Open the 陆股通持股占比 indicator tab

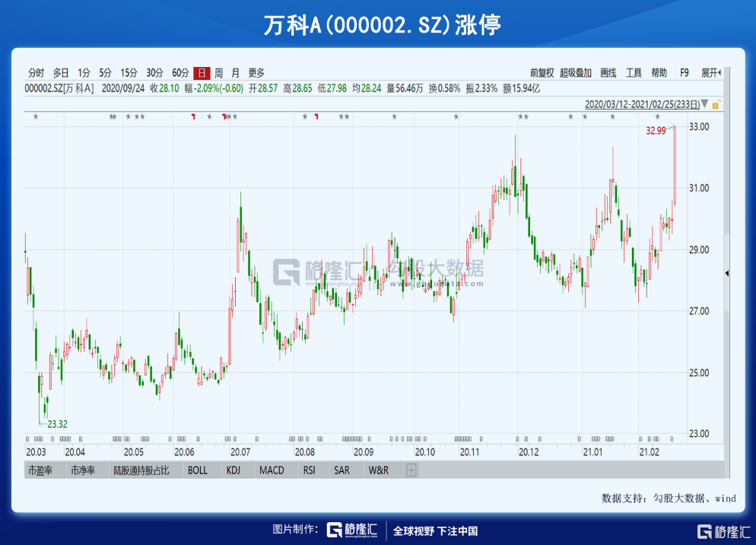(x=141, y=470)
